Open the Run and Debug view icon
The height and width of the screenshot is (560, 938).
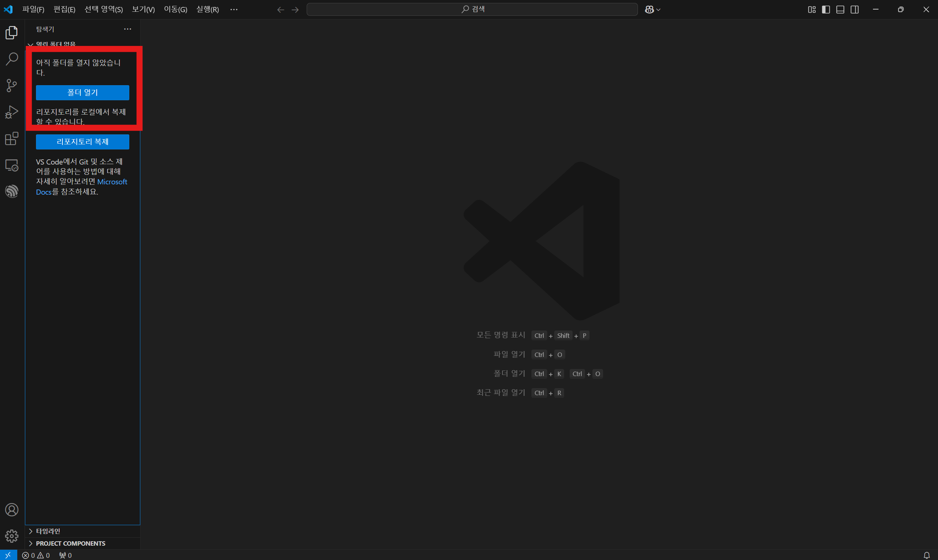[x=12, y=112]
